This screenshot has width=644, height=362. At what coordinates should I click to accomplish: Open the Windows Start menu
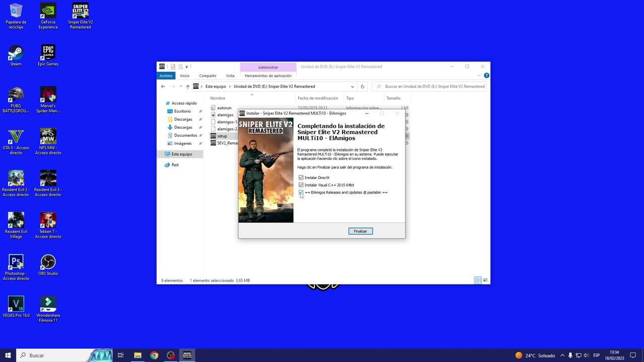(8, 355)
